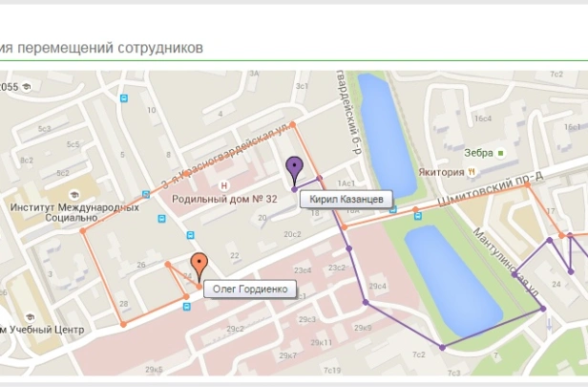Select the Учебный Центр school icon
Screen dimensions: 588x387
tap(30, 317)
